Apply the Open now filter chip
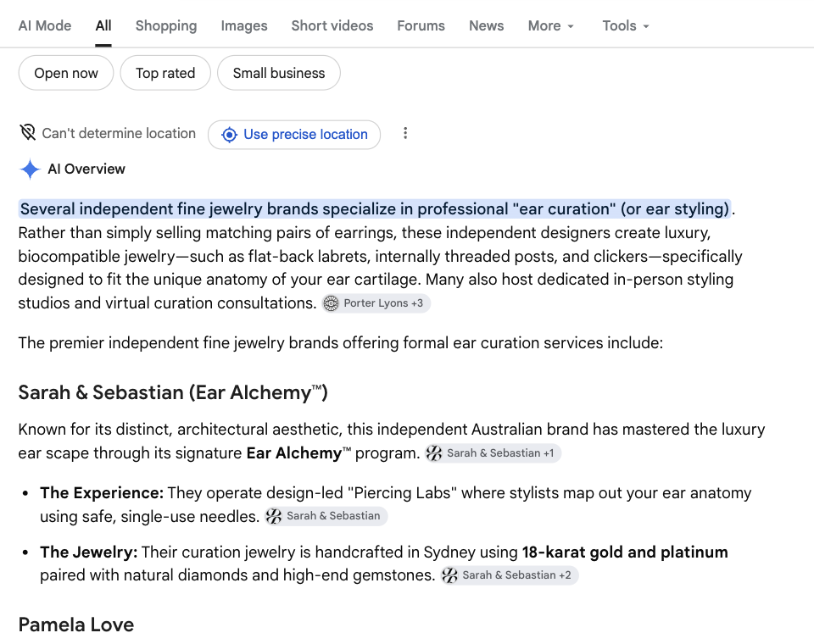This screenshot has width=814, height=644. [66, 73]
